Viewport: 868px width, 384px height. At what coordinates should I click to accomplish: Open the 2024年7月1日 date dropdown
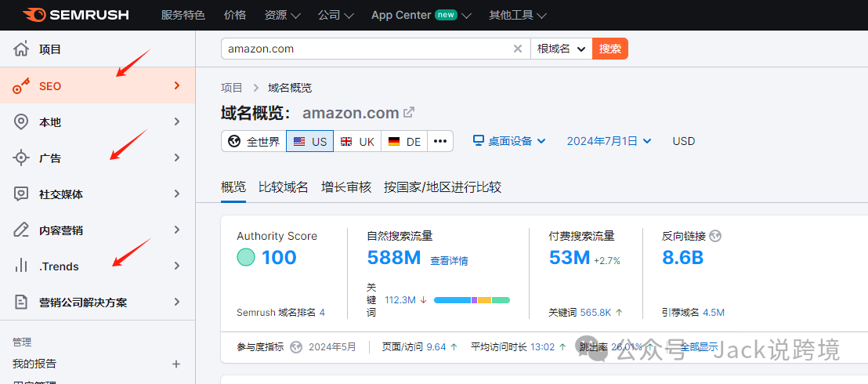pos(609,141)
